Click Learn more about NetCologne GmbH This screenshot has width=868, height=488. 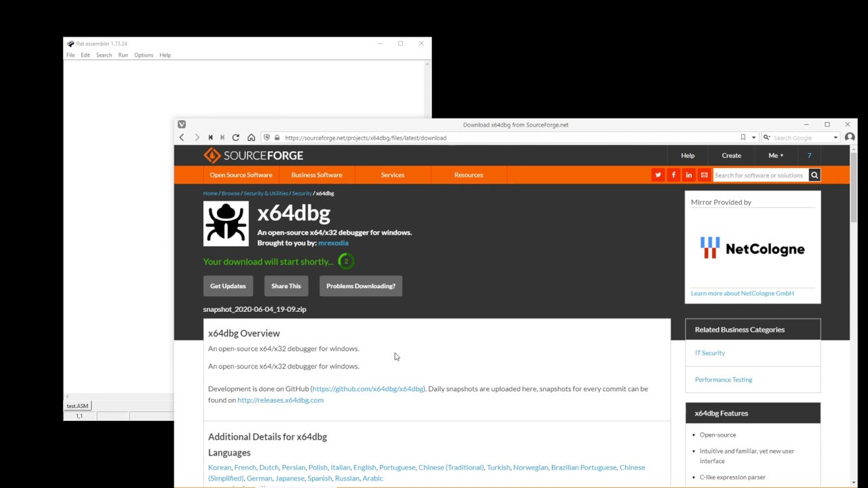click(742, 293)
